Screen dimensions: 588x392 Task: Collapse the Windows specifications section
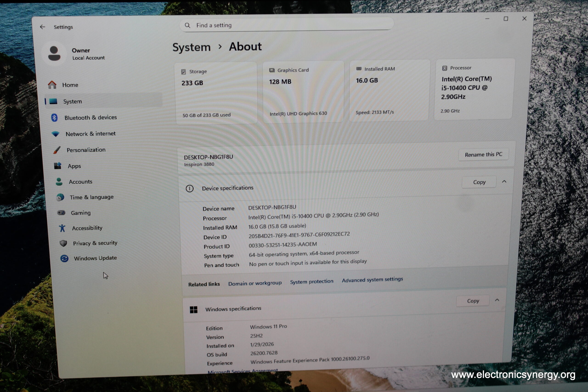coord(497,300)
